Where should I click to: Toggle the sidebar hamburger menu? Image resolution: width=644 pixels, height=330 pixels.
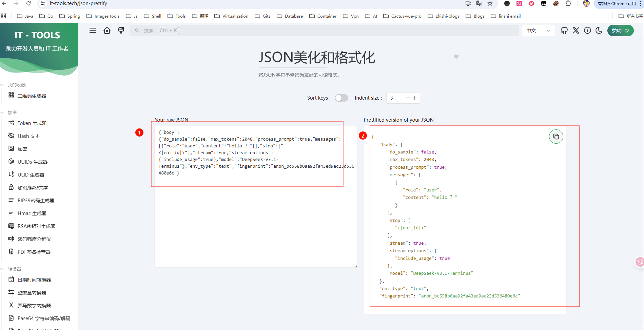[x=93, y=30]
